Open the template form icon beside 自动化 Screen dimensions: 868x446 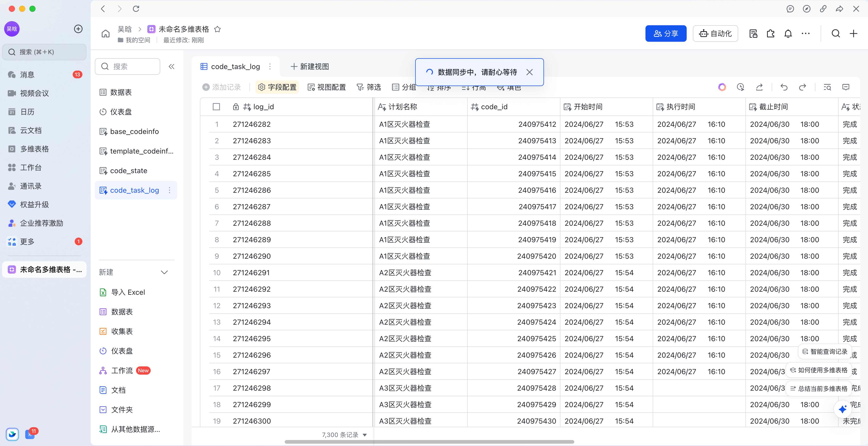(x=753, y=33)
